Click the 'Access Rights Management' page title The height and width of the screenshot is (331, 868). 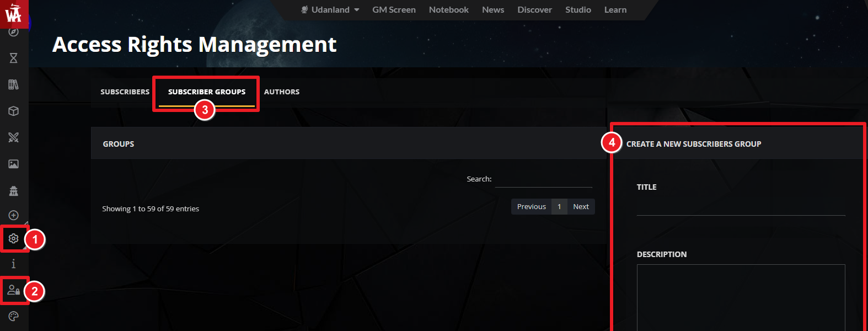coord(195,45)
